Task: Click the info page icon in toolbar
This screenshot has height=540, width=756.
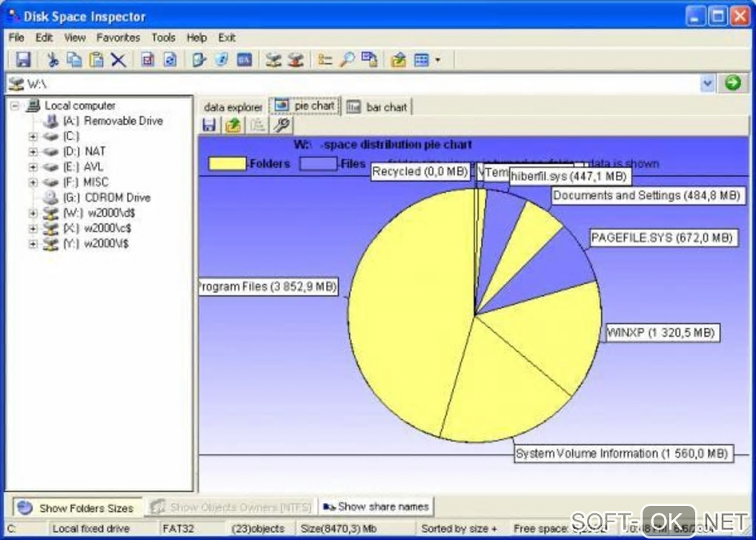Action: [x=222, y=60]
